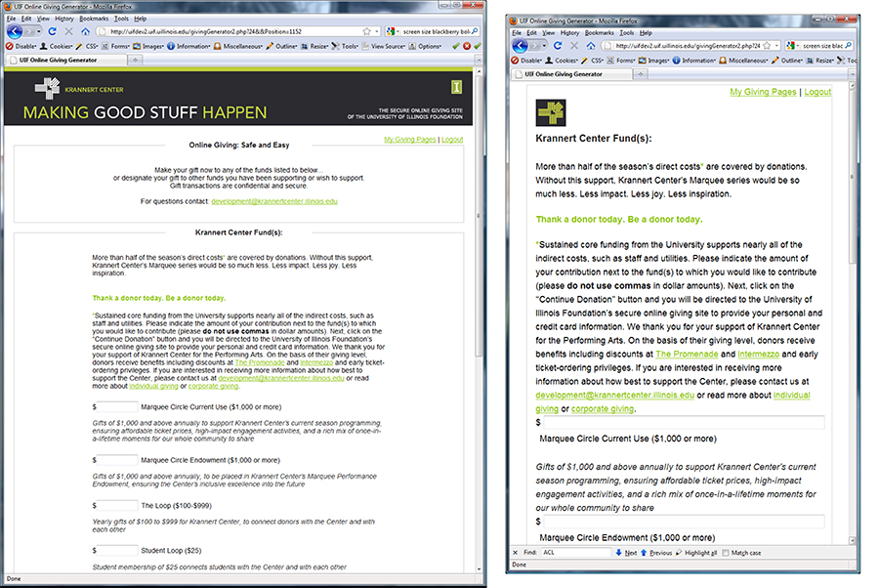The width and height of the screenshot is (879, 588).
Task: Click the Logout link in left page
Action: click(x=452, y=140)
